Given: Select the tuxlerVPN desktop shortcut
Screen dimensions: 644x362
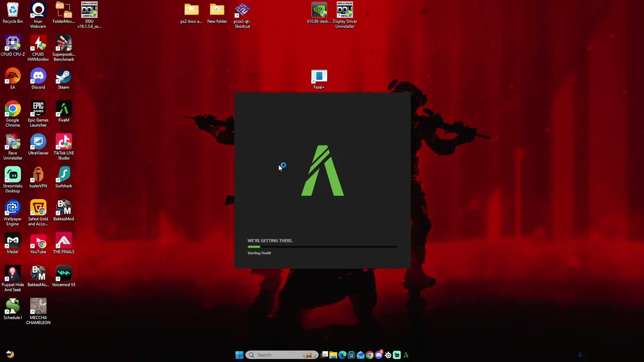Looking at the screenshot, I should (38, 178).
